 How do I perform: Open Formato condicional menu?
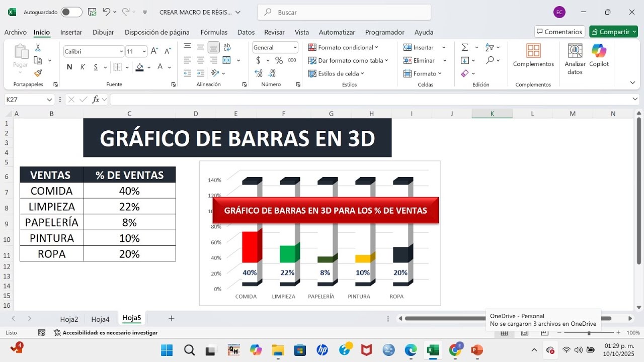(x=343, y=47)
